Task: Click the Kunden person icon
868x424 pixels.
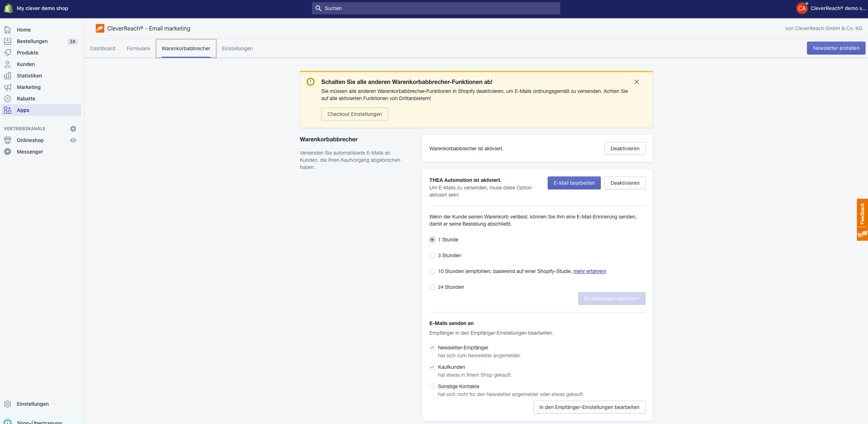Action: click(8, 64)
